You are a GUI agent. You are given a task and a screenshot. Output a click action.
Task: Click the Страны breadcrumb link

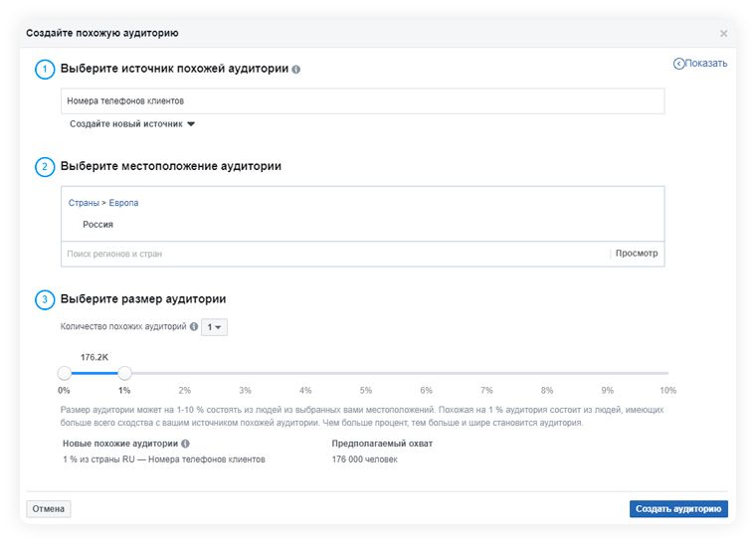[x=84, y=203]
